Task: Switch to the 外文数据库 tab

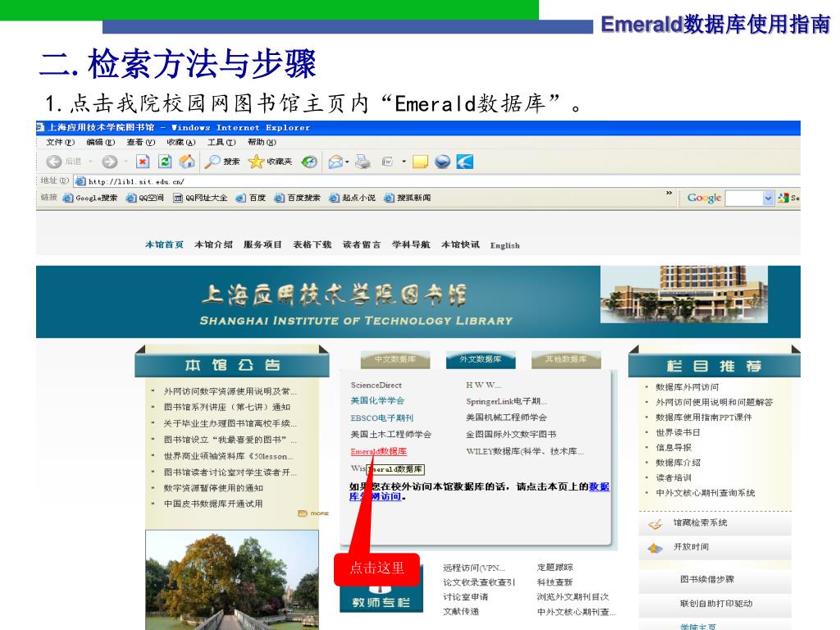Action: [x=481, y=359]
